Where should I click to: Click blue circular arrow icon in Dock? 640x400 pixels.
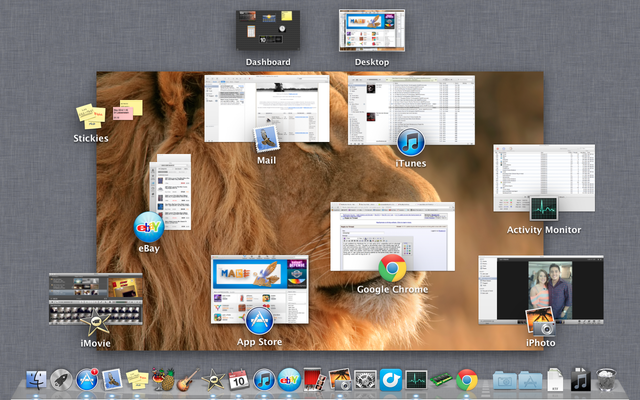click(391, 380)
